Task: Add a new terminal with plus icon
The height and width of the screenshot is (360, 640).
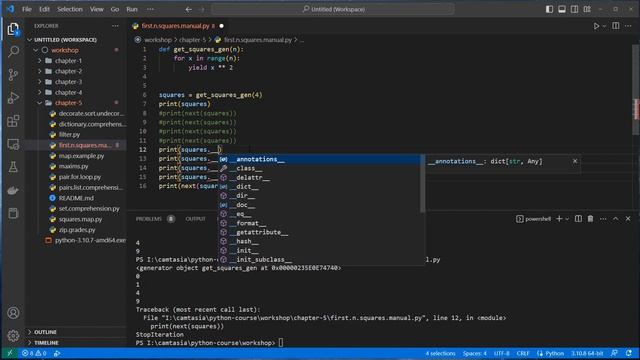Action: 559,219
